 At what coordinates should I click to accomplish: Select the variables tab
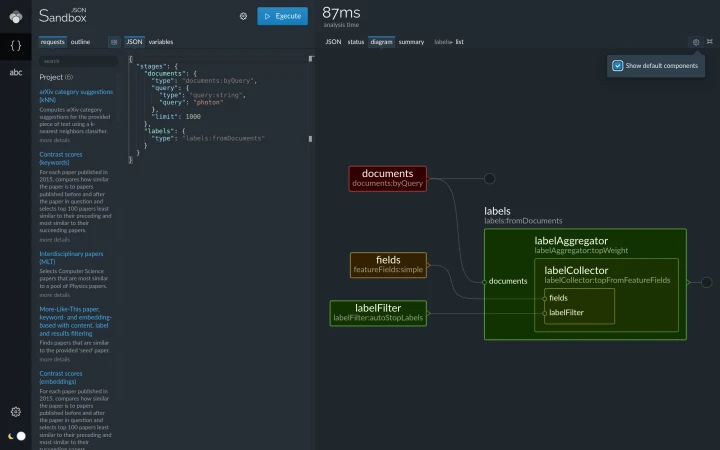tap(161, 42)
